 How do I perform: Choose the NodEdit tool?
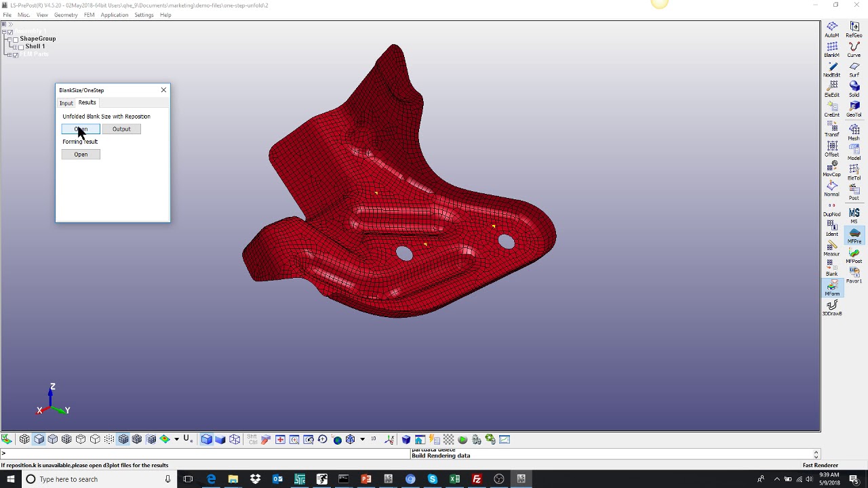(832, 69)
